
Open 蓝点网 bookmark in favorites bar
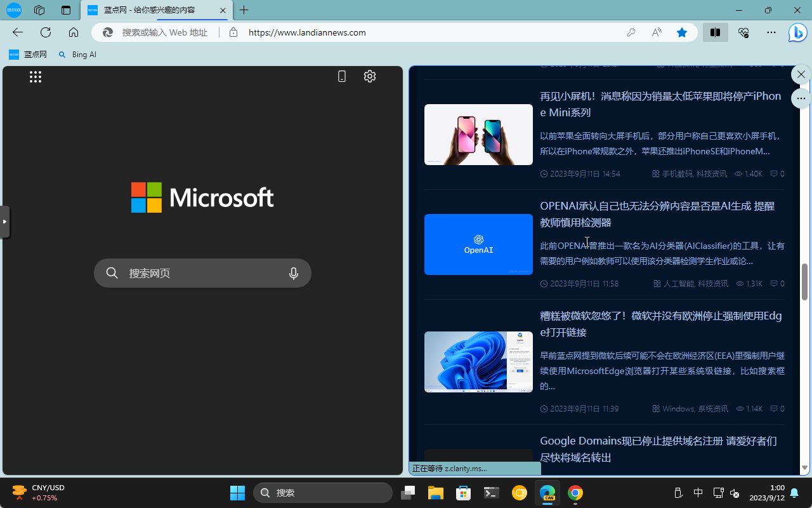click(x=28, y=55)
